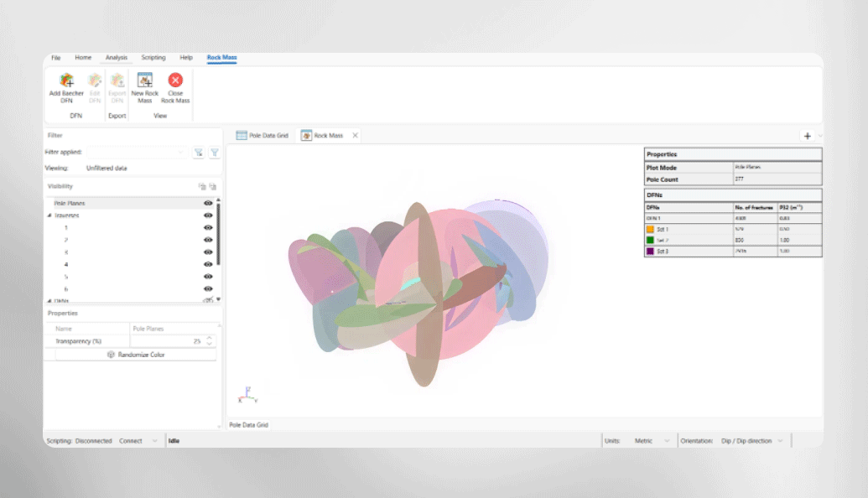This screenshot has width=868, height=498.
Task: Click the "No. of fractures" column header
Action: tap(754, 208)
